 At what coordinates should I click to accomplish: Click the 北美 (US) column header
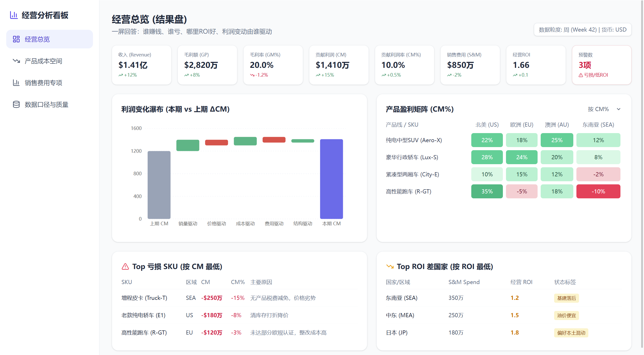(x=487, y=125)
